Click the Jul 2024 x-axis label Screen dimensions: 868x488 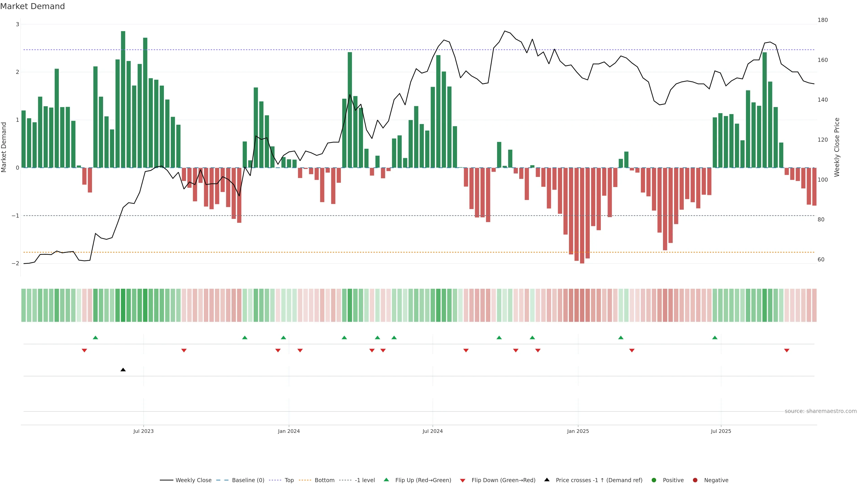click(x=433, y=431)
